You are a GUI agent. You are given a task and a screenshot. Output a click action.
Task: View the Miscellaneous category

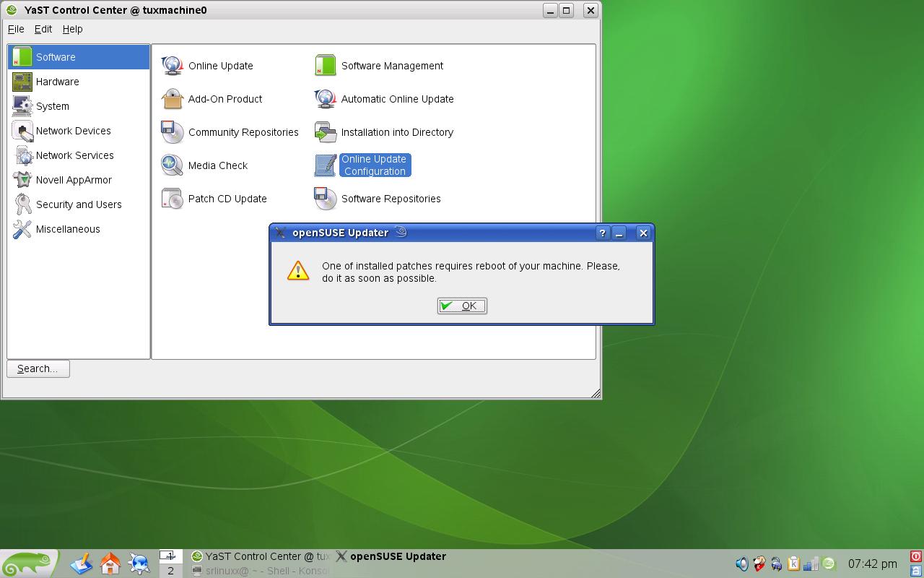(x=79, y=229)
